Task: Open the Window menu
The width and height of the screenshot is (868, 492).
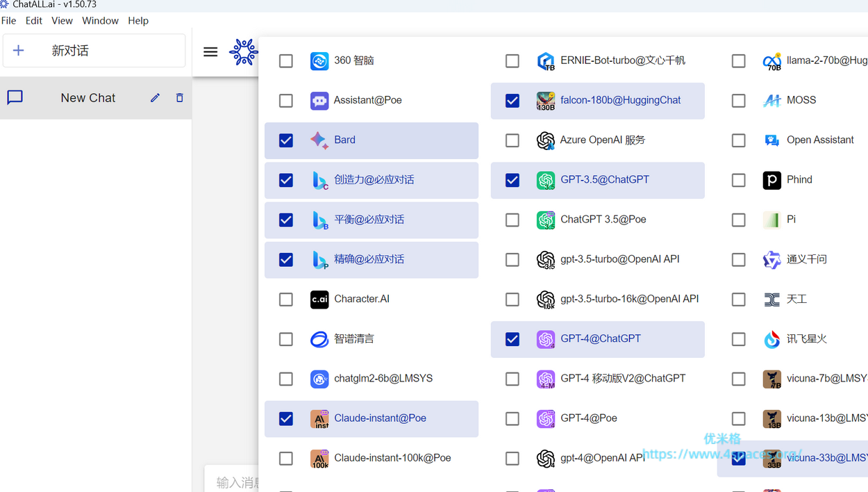Action: 100,21
